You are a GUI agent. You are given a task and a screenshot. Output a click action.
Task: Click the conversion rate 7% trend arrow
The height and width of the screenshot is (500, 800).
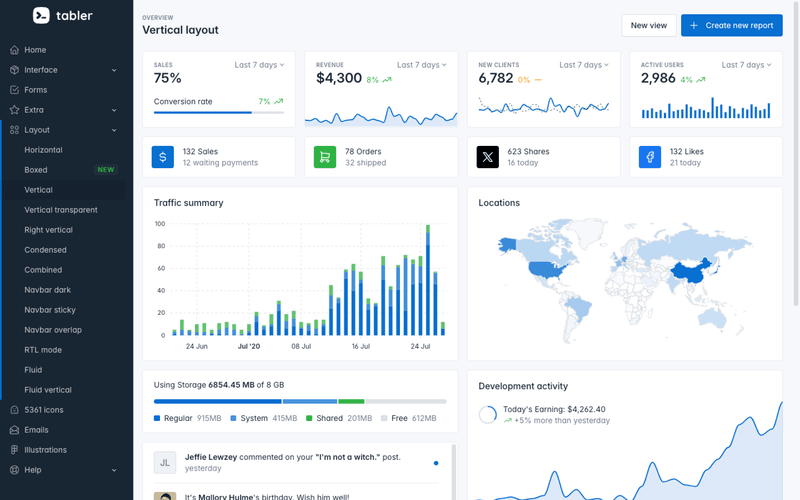click(x=279, y=102)
